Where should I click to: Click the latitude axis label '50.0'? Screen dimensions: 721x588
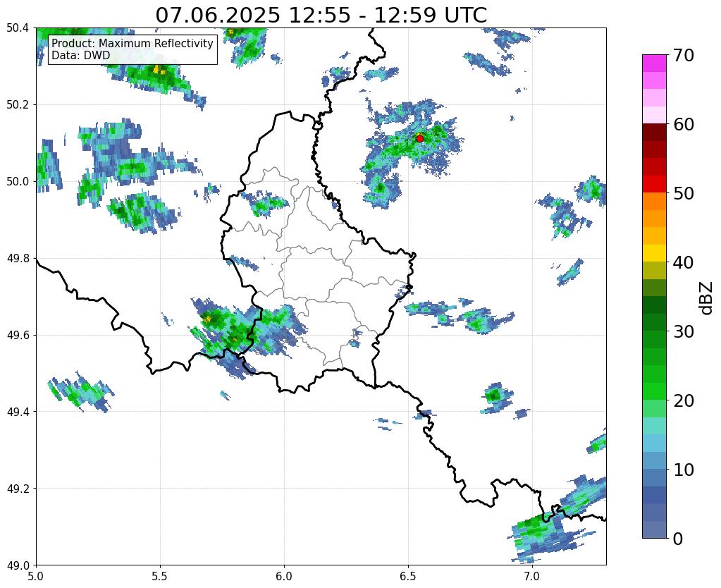click(x=18, y=182)
